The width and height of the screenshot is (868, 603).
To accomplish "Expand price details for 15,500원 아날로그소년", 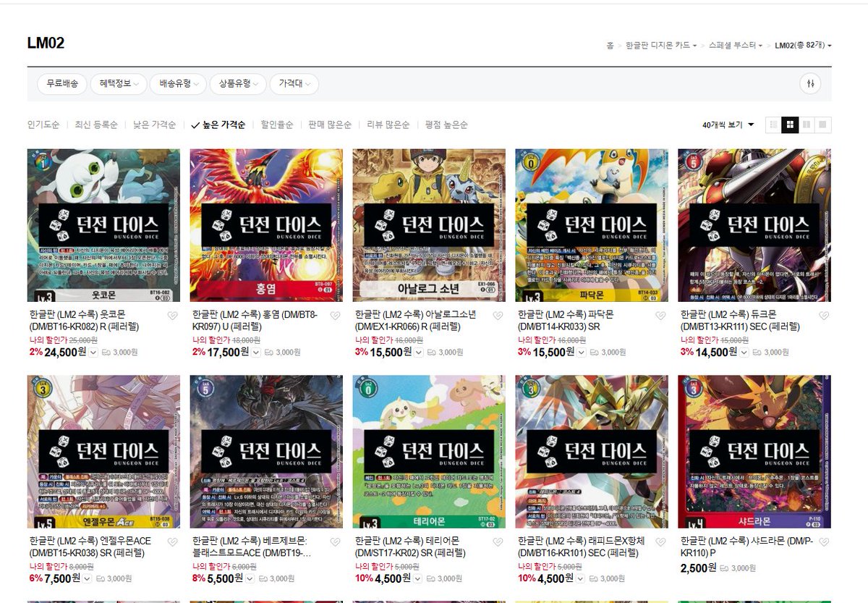I will 417,353.
